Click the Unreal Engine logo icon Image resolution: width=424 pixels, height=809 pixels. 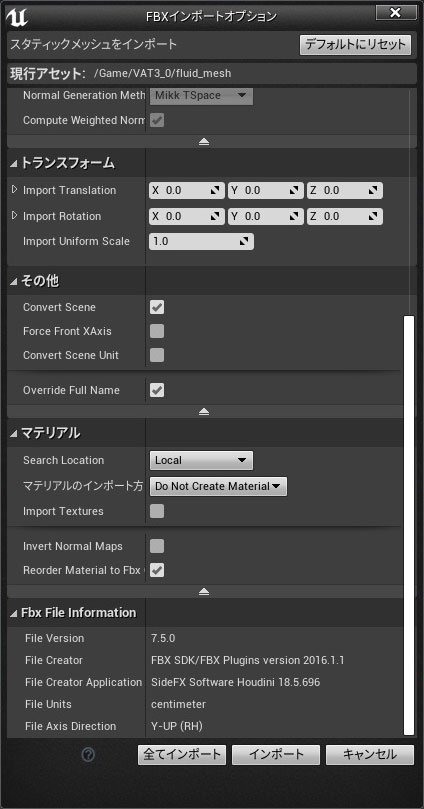point(17,17)
